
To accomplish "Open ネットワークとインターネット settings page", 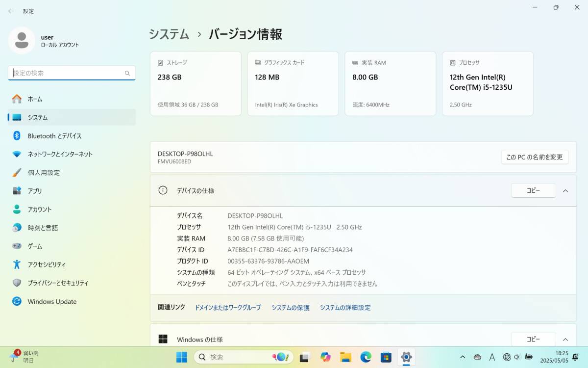I will [x=72, y=154].
